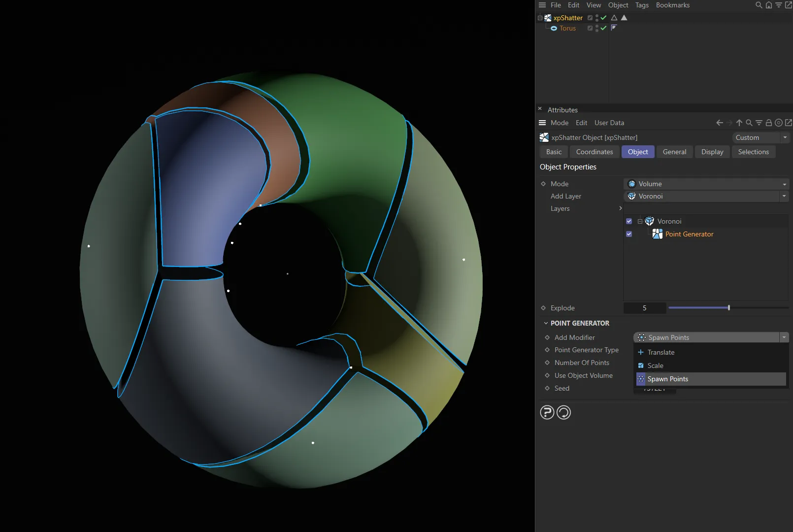Switch to the Coordinates tab
The image size is (793, 532).
pyautogui.click(x=594, y=152)
